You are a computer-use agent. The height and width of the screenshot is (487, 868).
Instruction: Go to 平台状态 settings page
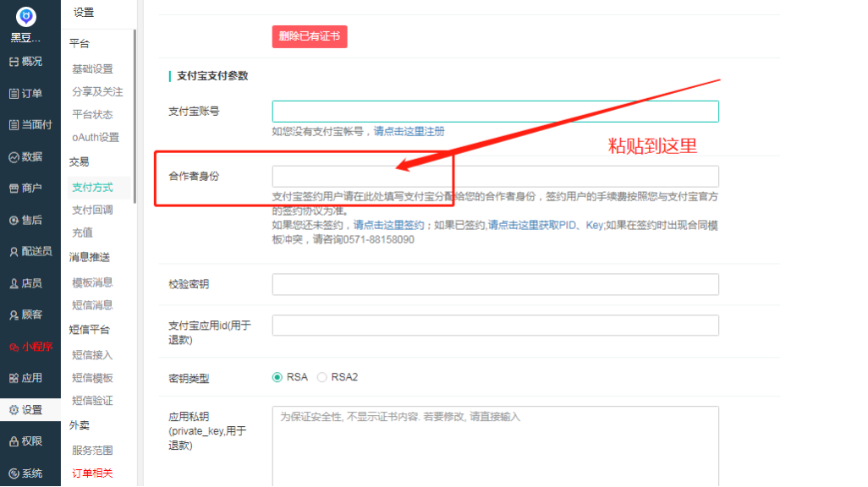tap(92, 114)
